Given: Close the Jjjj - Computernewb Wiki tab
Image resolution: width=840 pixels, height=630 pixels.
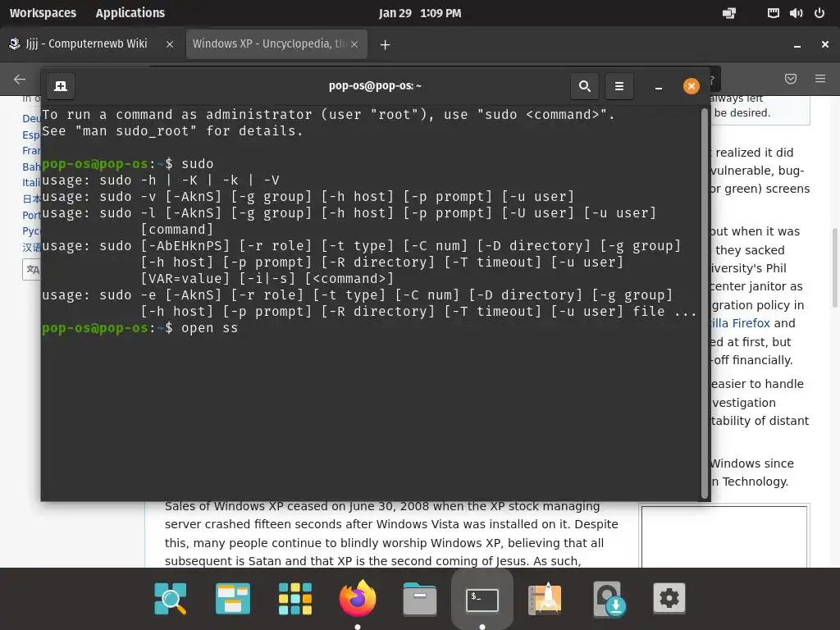Looking at the screenshot, I should (170, 44).
